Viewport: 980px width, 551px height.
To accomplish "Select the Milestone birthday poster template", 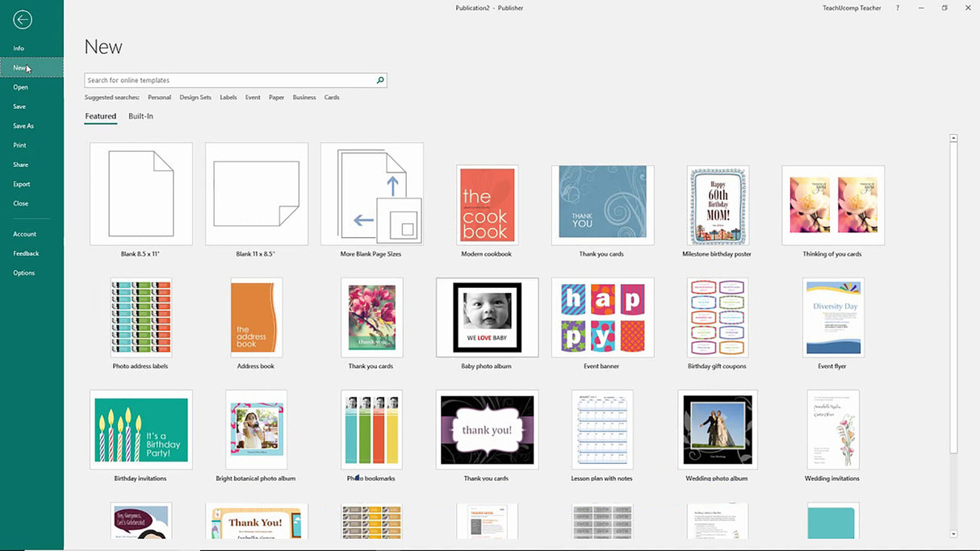I will click(718, 204).
